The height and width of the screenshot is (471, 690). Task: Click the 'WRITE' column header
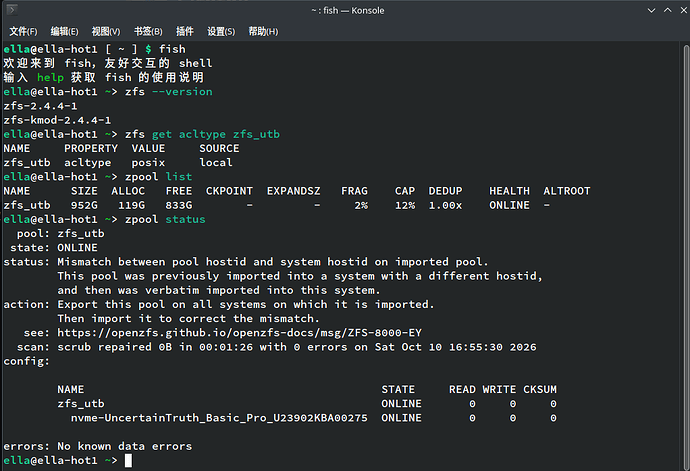coord(499,390)
